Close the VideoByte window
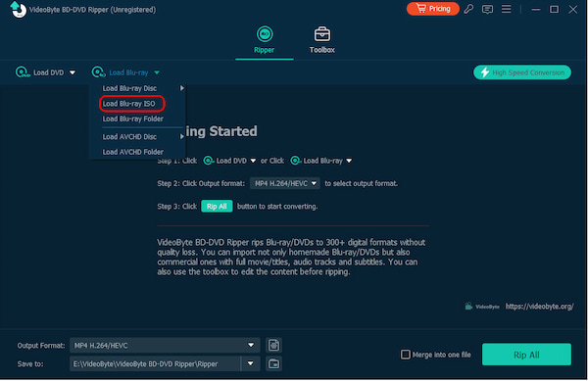Viewport: 588px width, 381px height. point(573,9)
